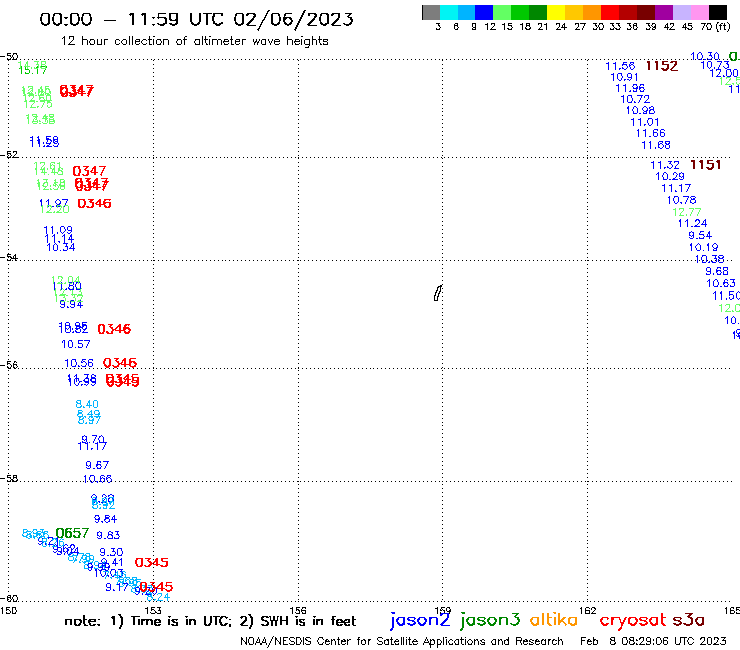The height and width of the screenshot is (650, 740).
Task: Click the longitude axis label '156'
Action: pyautogui.click(x=298, y=611)
